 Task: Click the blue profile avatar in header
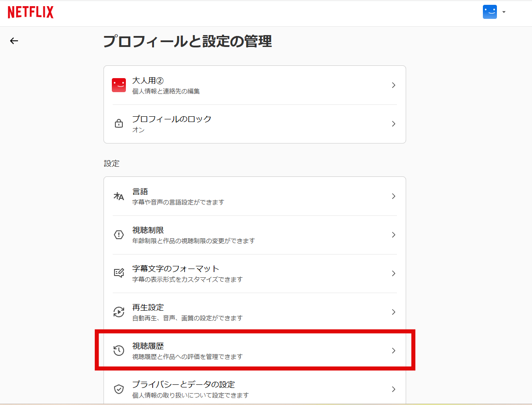(489, 12)
